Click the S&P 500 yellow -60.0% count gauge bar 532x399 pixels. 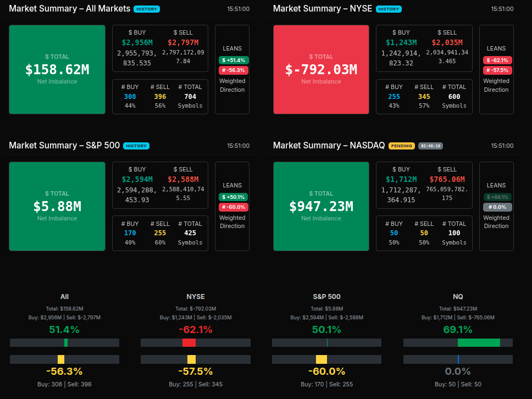click(x=322, y=359)
